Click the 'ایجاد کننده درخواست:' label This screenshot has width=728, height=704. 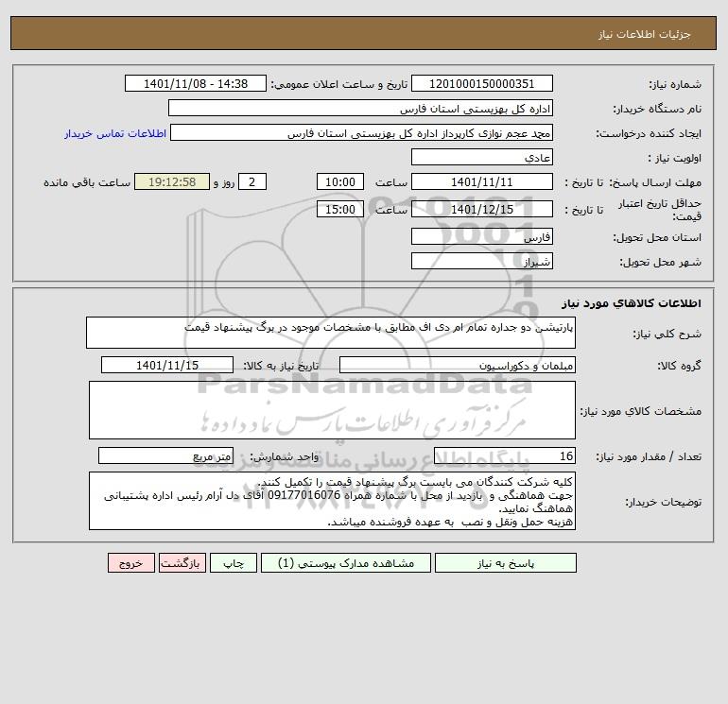click(649, 133)
